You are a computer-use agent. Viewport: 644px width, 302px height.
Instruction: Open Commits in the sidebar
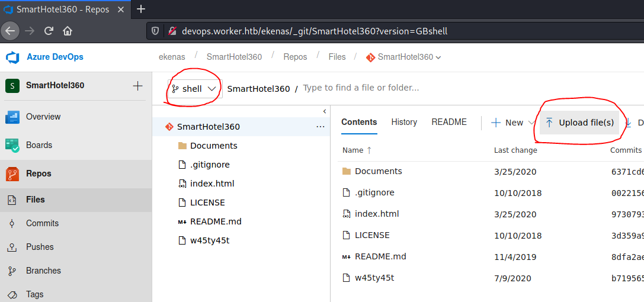tap(42, 223)
